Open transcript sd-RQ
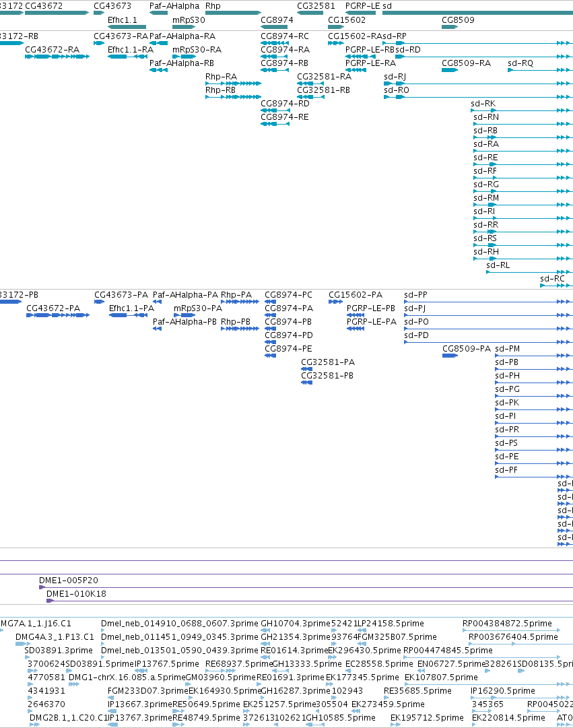 tap(520, 63)
